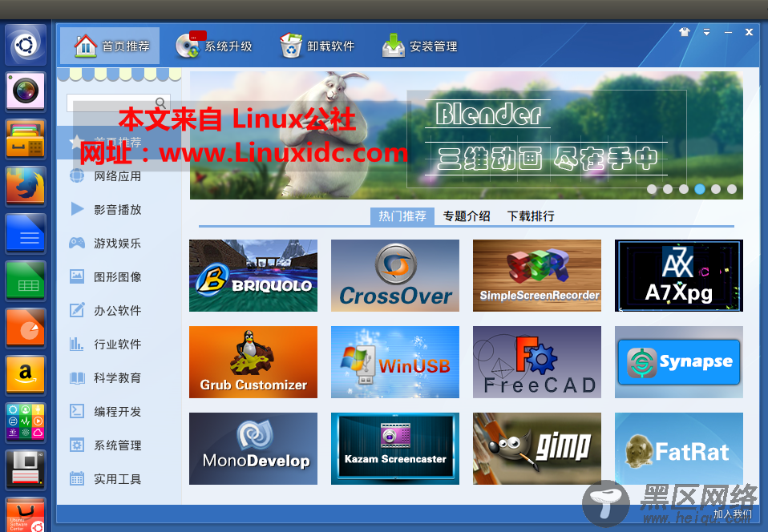This screenshot has width=768, height=532.
Task: Select the 系统管理 category
Action: click(119, 445)
